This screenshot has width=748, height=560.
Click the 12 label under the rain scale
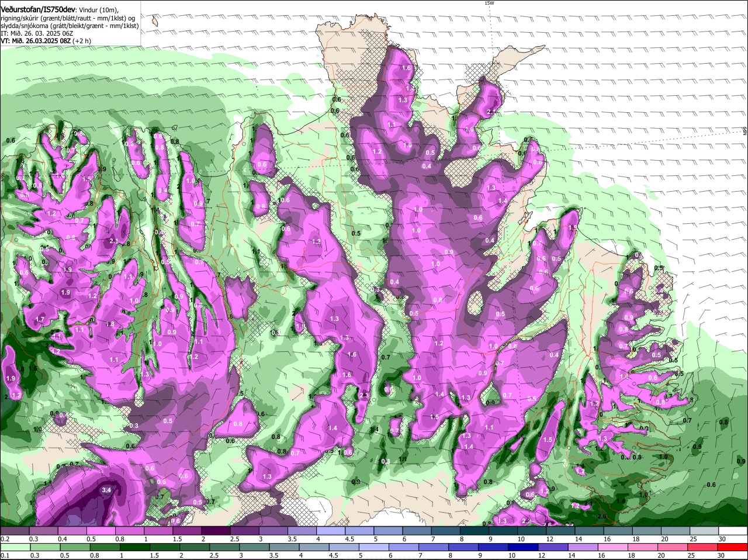[541, 555]
